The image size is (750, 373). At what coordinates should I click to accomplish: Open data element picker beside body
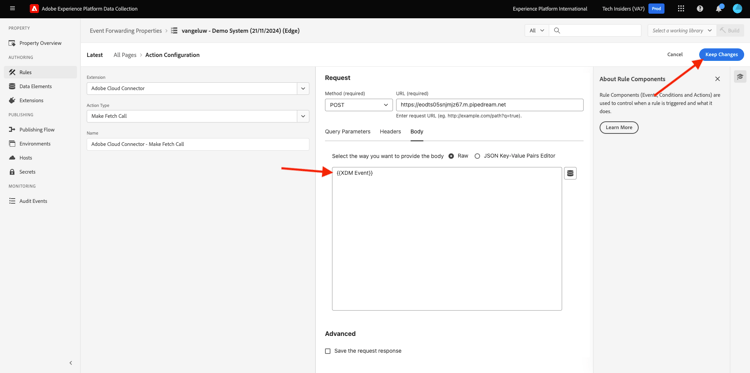pos(570,173)
